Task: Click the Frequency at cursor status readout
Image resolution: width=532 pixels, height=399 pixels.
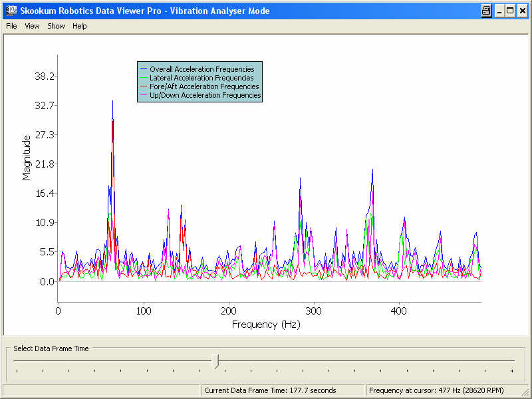Action: (x=436, y=390)
